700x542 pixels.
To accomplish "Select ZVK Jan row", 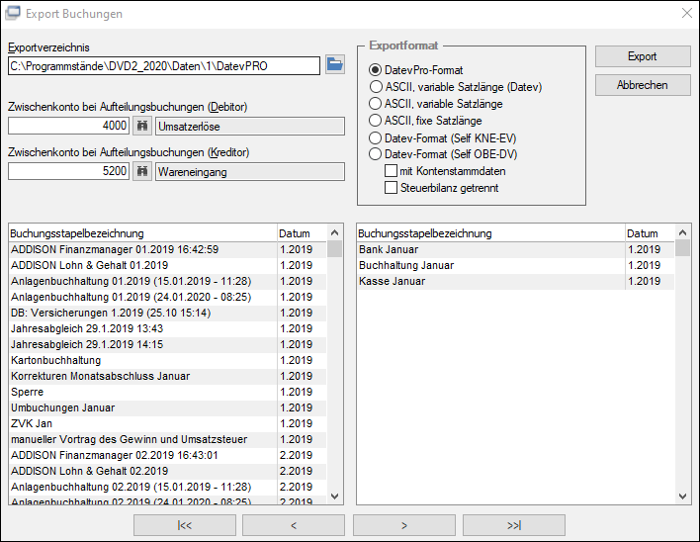I will [167, 424].
